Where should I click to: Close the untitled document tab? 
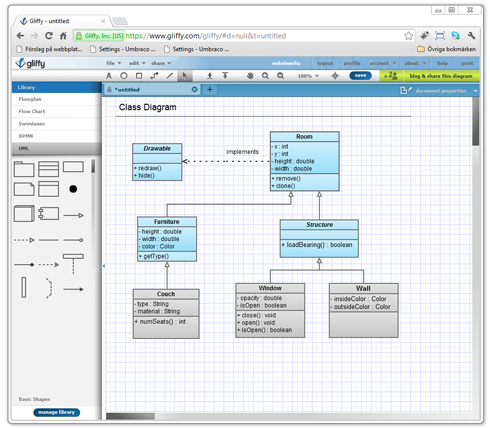195,89
